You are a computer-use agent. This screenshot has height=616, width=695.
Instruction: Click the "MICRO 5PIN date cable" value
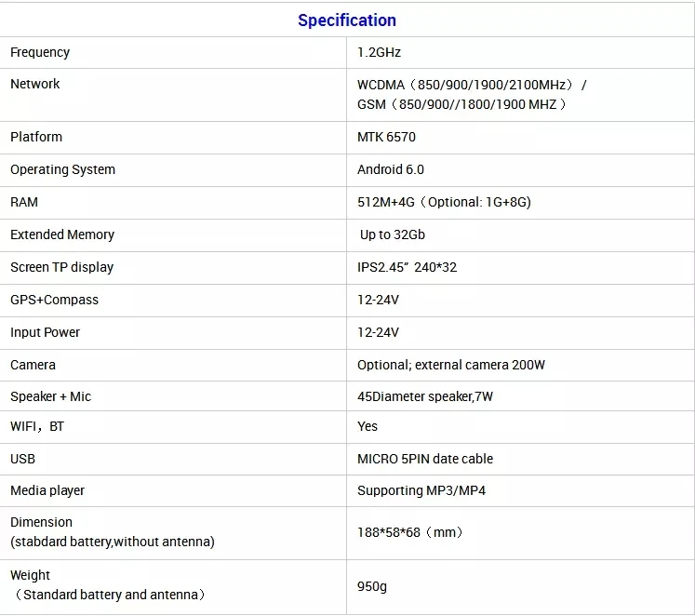[425, 459]
